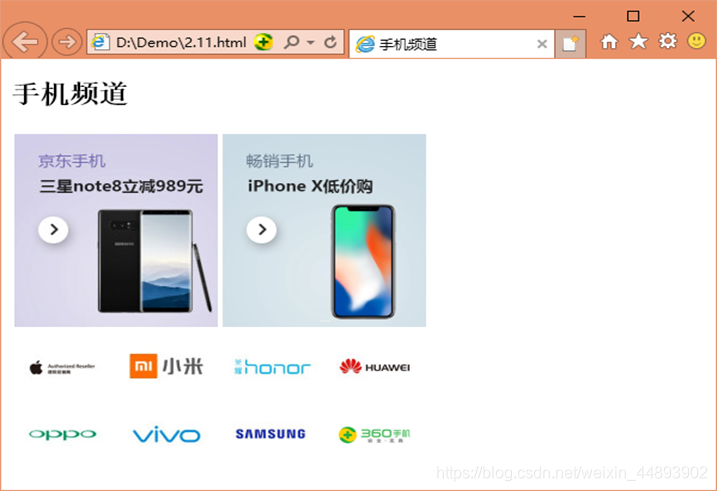Open the Tools gear icon
Image resolution: width=717 pixels, height=491 pixels.
(x=668, y=42)
